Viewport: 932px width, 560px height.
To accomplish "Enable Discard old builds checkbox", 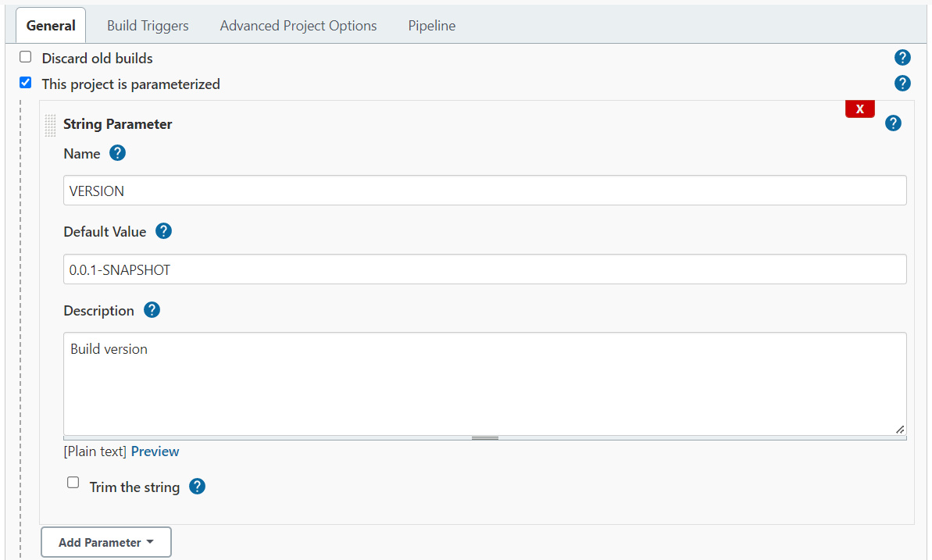I will [x=26, y=57].
